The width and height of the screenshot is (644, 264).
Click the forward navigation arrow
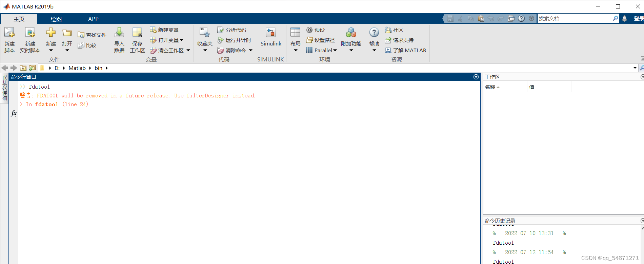(x=14, y=68)
